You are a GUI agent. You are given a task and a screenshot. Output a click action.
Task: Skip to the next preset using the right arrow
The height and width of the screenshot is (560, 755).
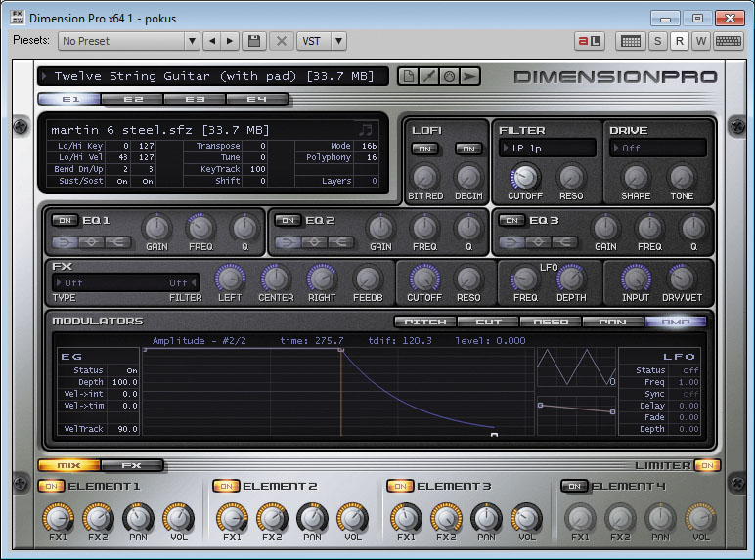(230, 41)
